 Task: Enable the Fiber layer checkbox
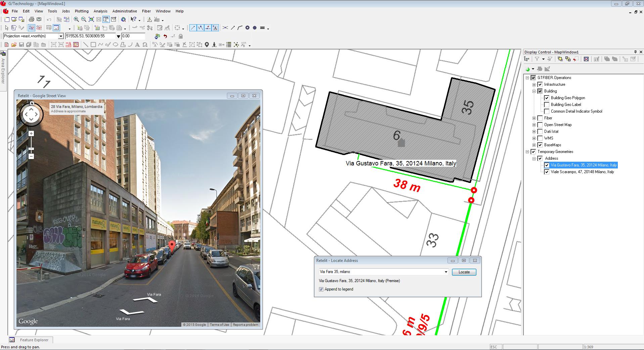coord(540,118)
